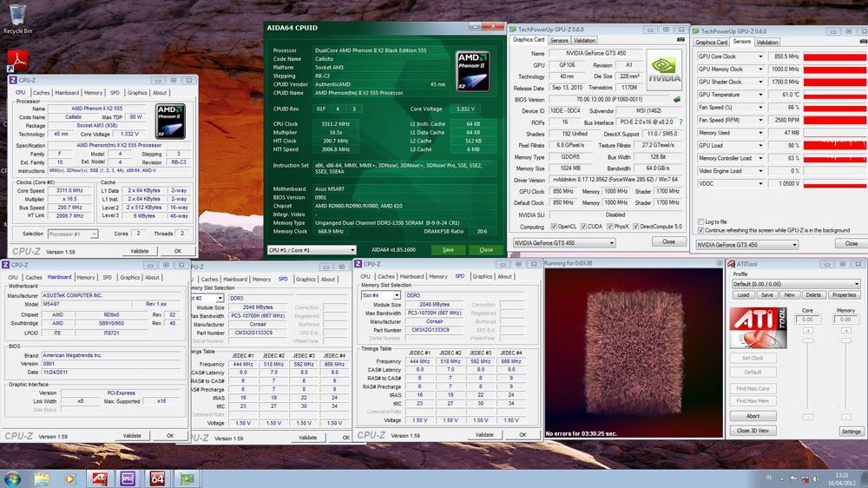
Task: Click the Windows Start orb
Action: pos(12,478)
